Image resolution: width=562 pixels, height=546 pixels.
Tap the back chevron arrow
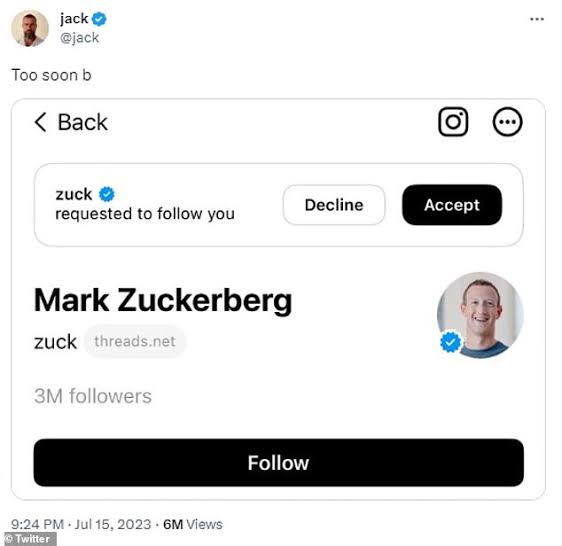click(x=41, y=122)
